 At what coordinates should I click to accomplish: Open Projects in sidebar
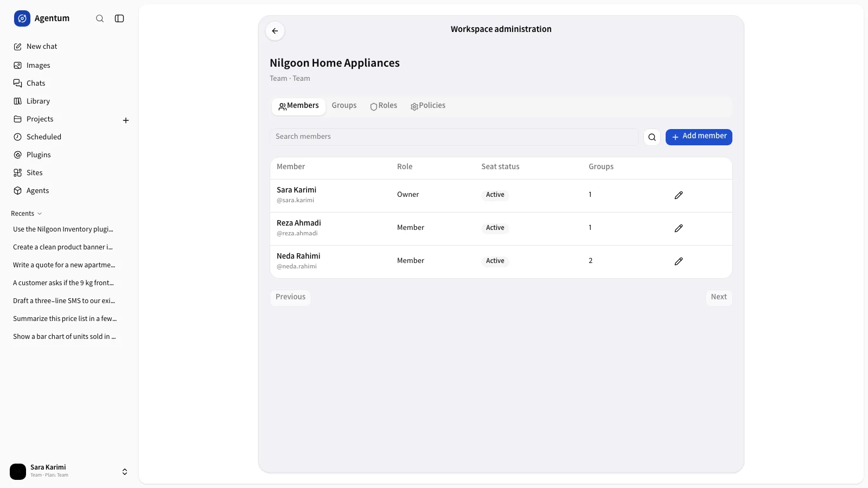(64, 119)
